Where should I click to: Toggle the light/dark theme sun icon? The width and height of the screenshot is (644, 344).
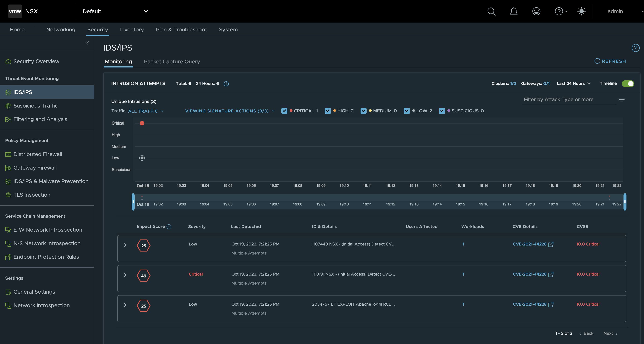581,11
